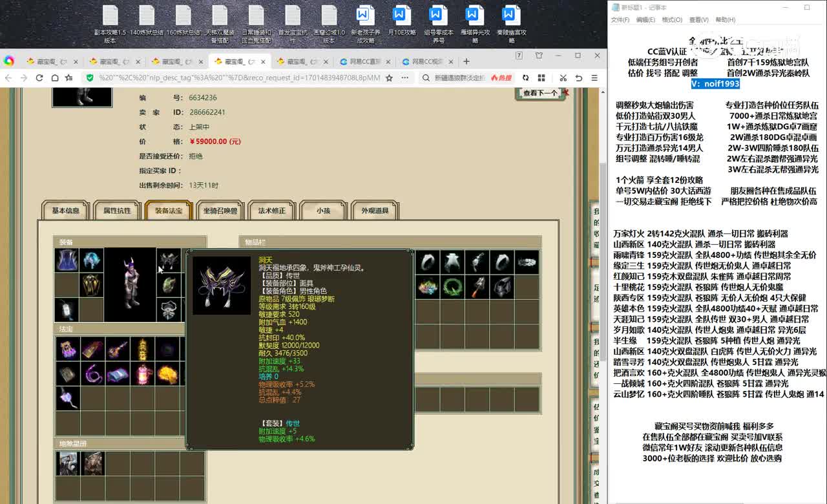The height and width of the screenshot is (504, 827).
Task: Switch to 外观道具 tab
Action: tap(375, 211)
